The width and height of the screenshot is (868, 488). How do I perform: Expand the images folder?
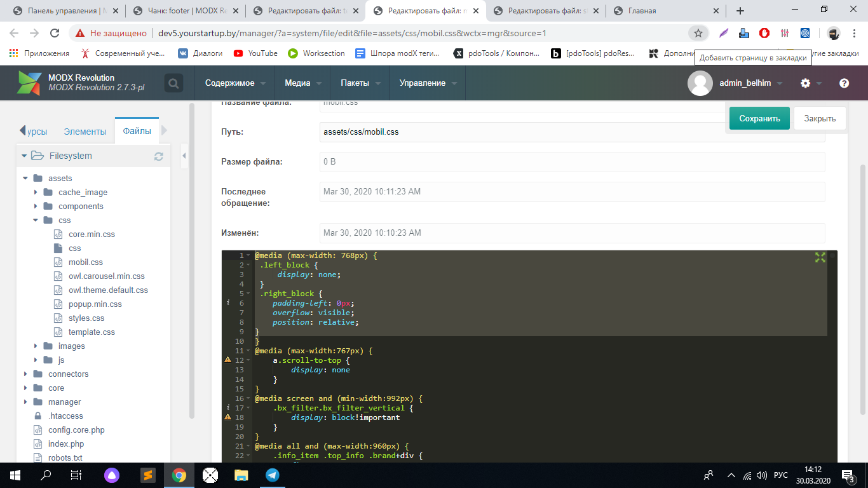[36, 346]
